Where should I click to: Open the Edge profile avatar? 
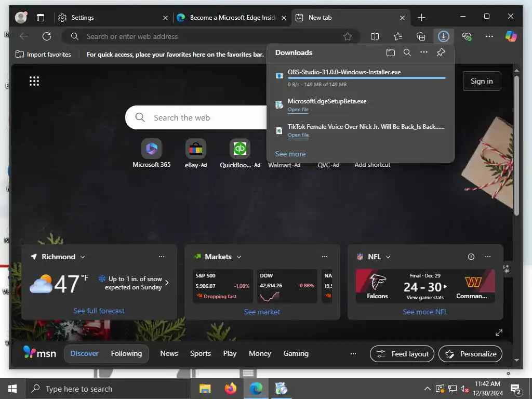[x=21, y=17]
